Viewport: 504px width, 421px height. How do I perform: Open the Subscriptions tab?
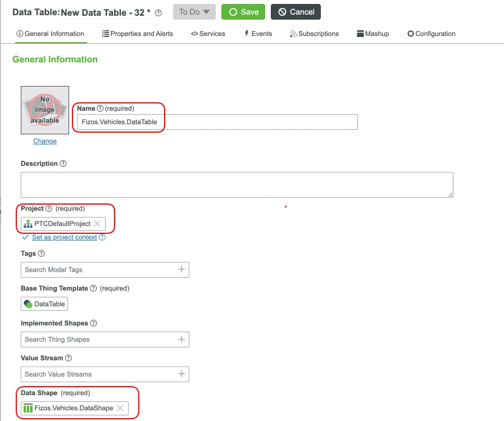314,34
